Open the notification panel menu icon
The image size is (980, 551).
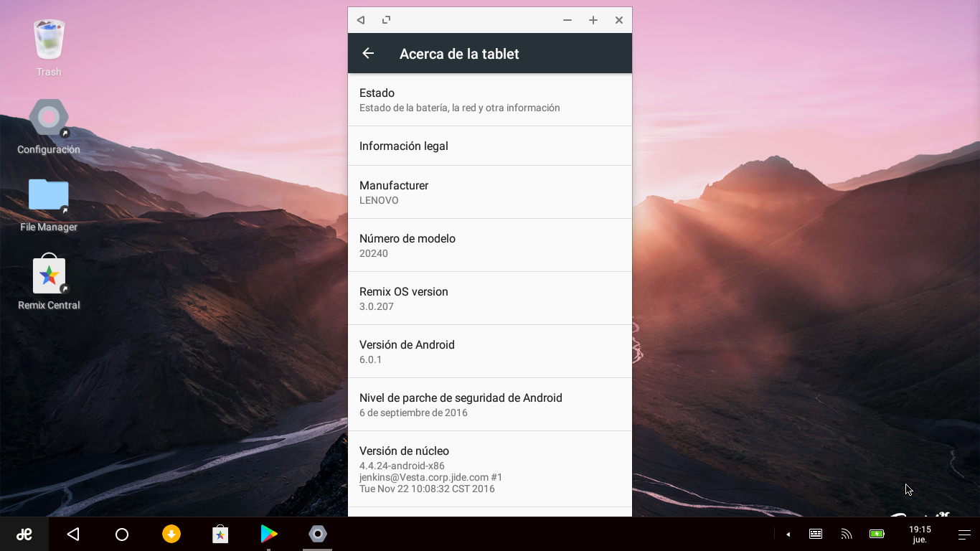964,534
